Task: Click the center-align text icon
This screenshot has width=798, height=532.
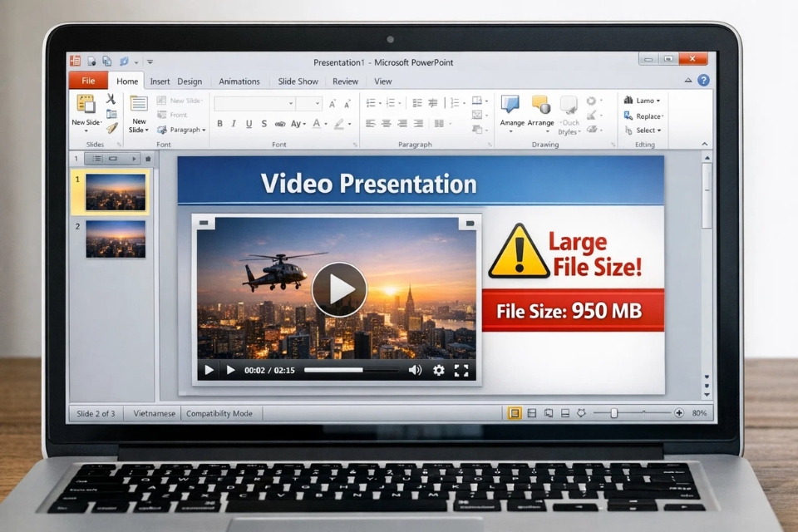Action: point(387,123)
